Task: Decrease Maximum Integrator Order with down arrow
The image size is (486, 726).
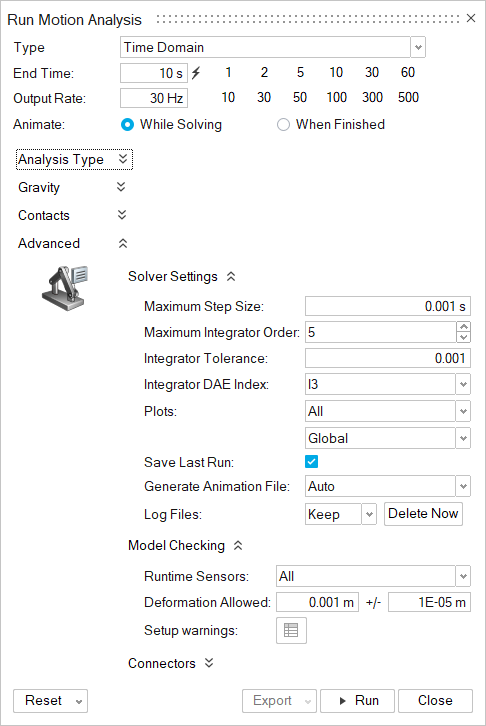Action: [x=463, y=338]
